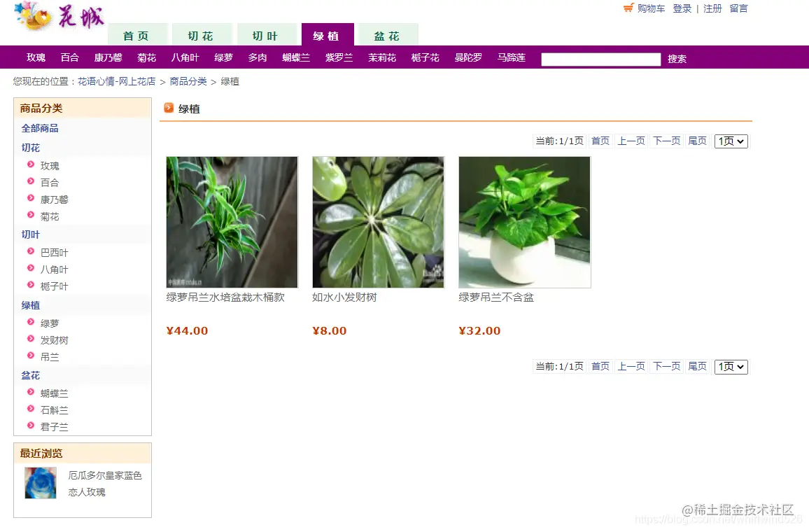This screenshot has width=809, height=532.
Task: Open the 切叶 tab
Action: tap(267, 34)
